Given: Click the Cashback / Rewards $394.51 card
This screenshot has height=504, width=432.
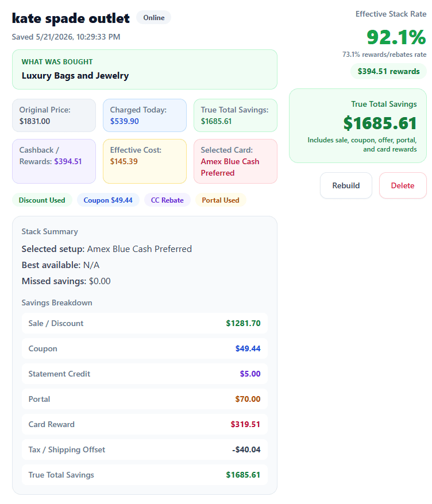Looking at the screenshot, I should [54, 161].
